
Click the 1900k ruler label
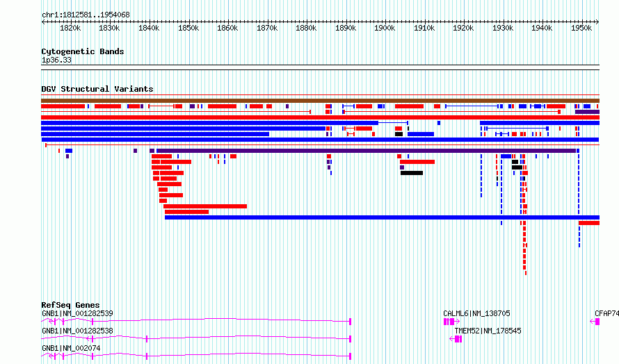pyautogui.click(x=385, y=28)
